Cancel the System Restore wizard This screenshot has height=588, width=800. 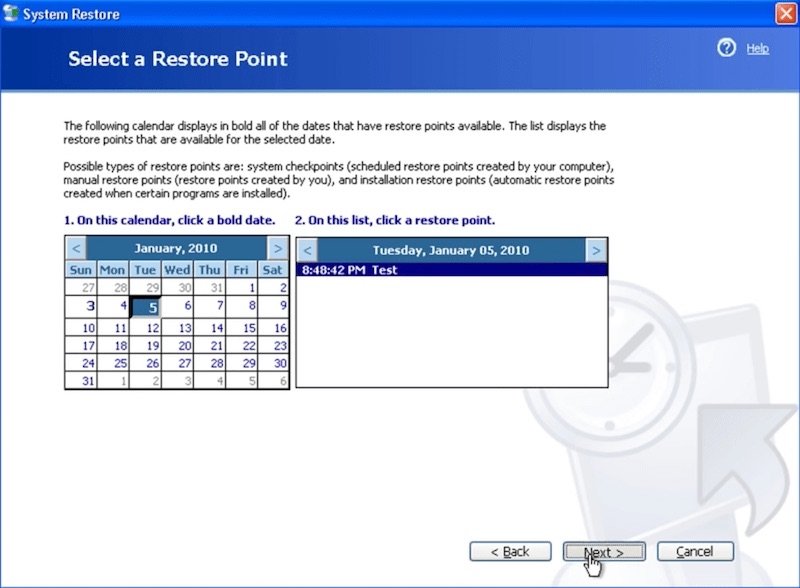click(x=695, y=551)
